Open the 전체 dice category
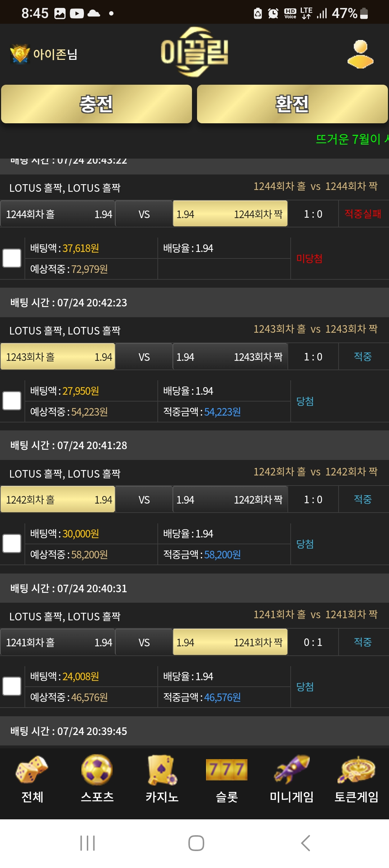 (32, 779)
